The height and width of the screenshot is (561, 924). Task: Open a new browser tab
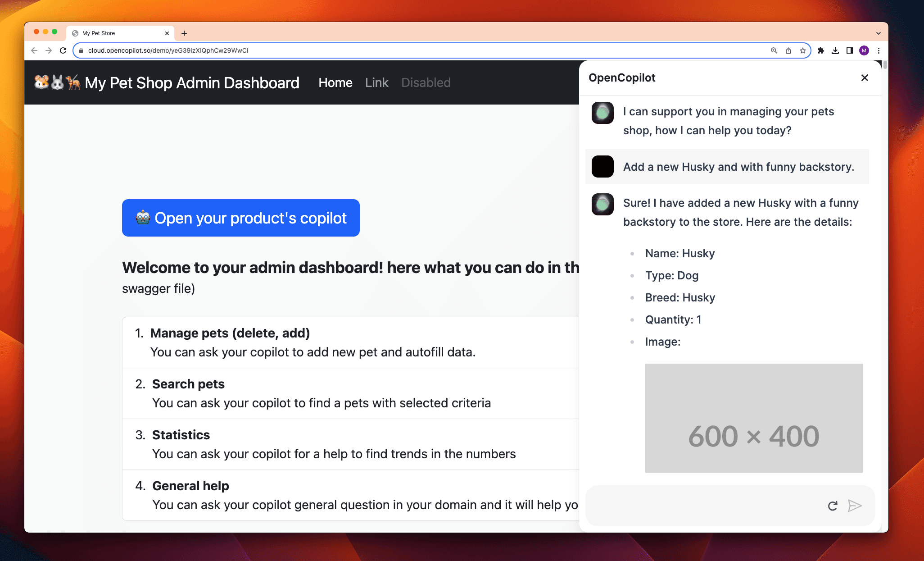184,33
